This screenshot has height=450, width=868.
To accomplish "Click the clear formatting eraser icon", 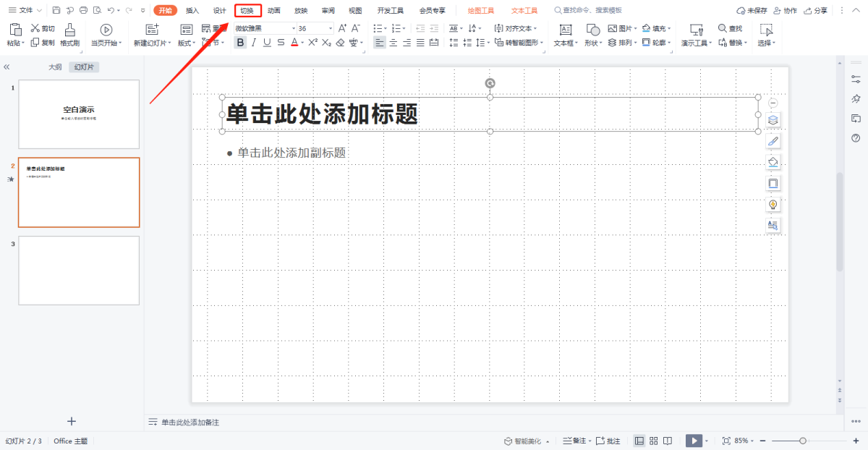I will pos(340,43).
